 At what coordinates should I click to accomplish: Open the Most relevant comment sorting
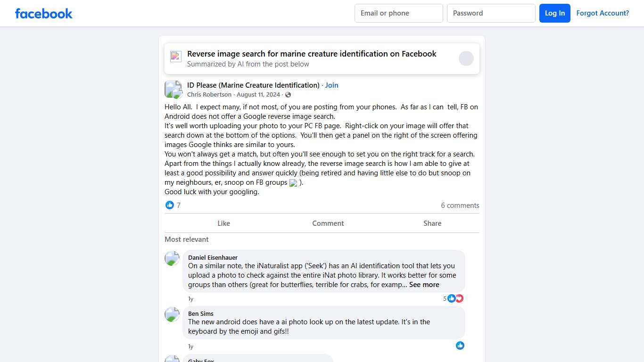tap(187, 239)
